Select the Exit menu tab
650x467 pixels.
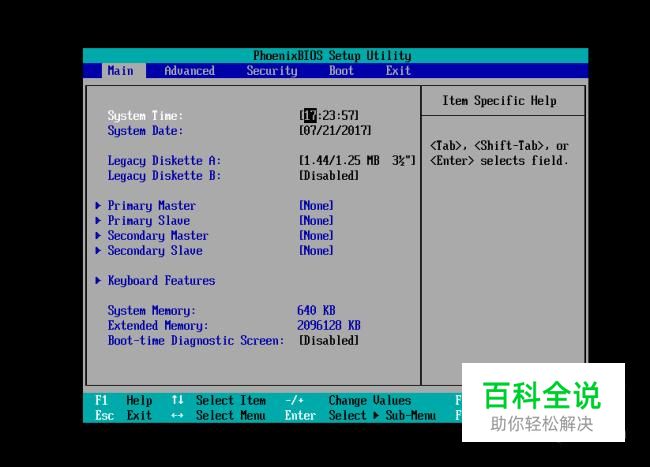coord(398,70)
